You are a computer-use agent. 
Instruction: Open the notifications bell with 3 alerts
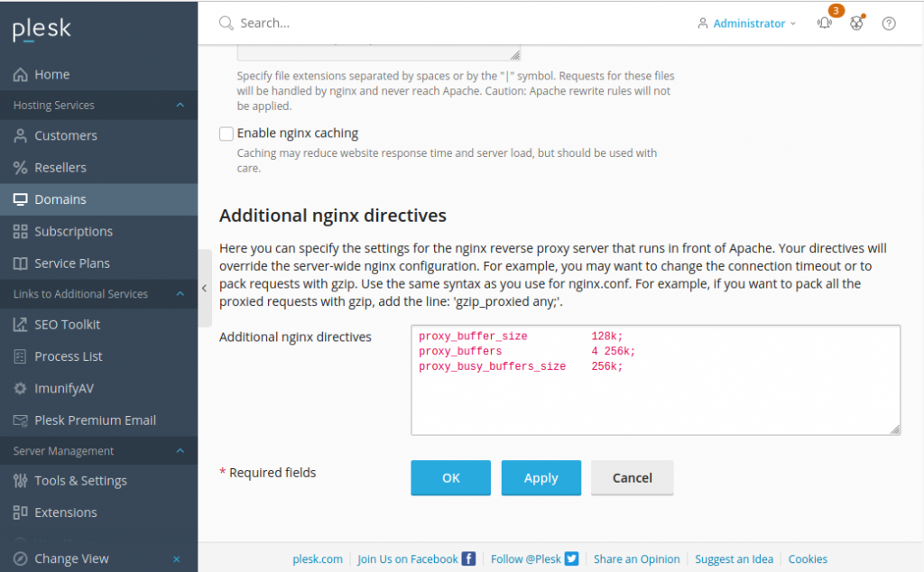(x=824, y=23)
